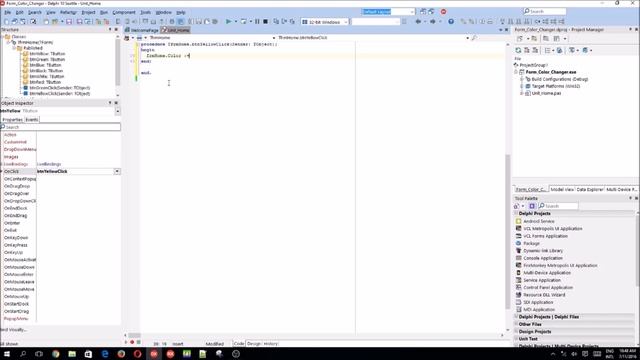Open the File menu

point(8,12)
